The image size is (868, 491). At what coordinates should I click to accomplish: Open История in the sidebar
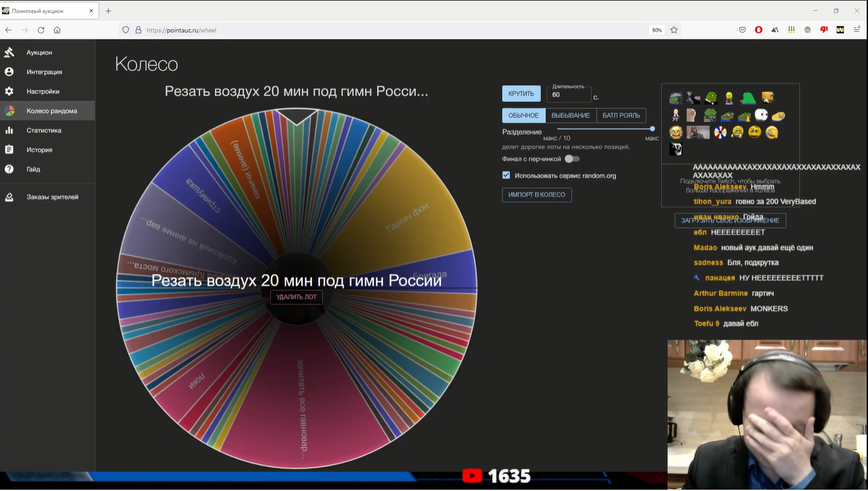pos(39,150)
